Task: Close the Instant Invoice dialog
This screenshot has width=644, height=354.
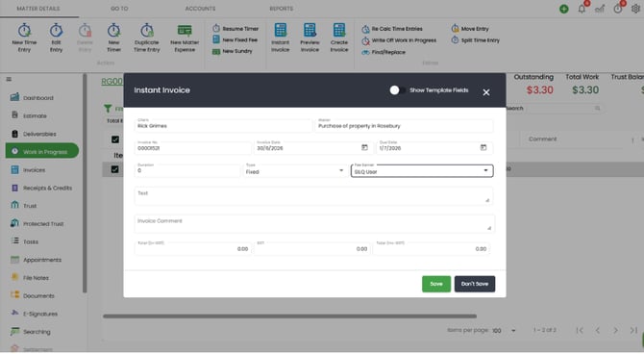Action: [486, 92]
